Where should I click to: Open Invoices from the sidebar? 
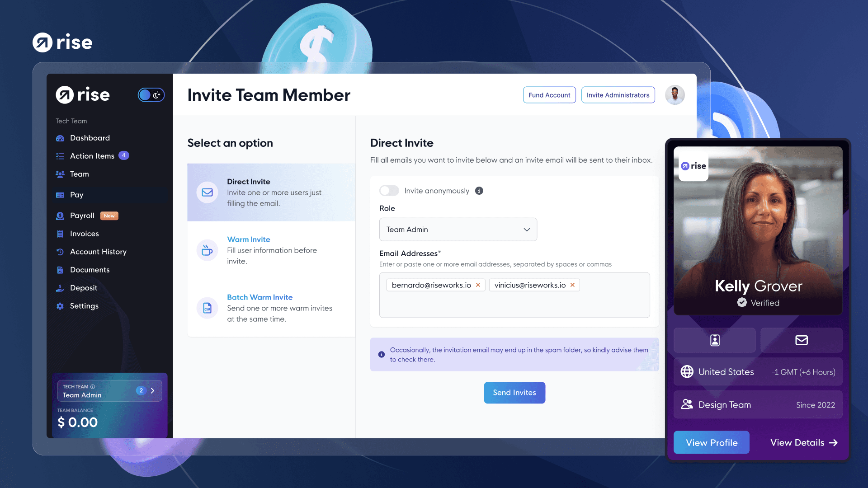click(85, 234)
